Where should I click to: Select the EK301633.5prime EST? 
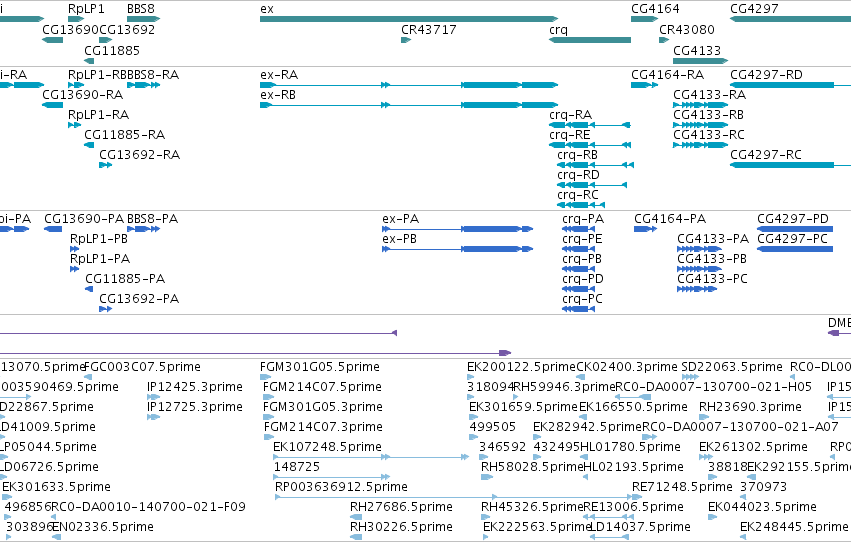click(x=5, y=497)
